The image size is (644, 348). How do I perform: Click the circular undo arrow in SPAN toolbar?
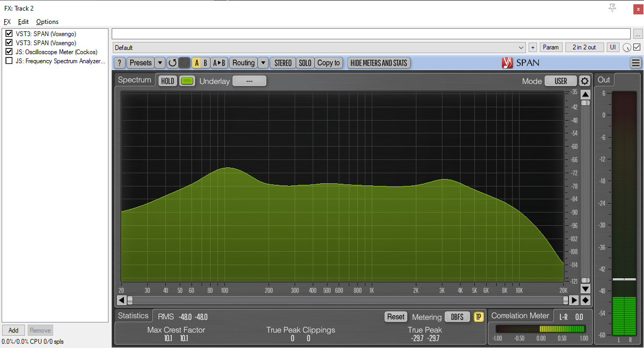click(173, 63)
